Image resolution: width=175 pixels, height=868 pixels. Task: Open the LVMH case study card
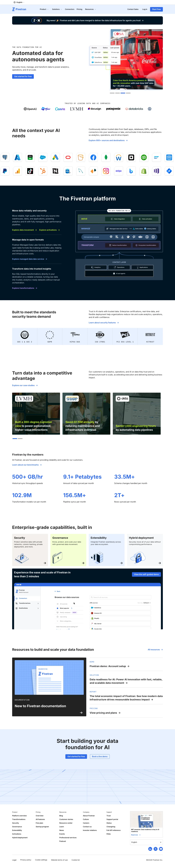36,413
